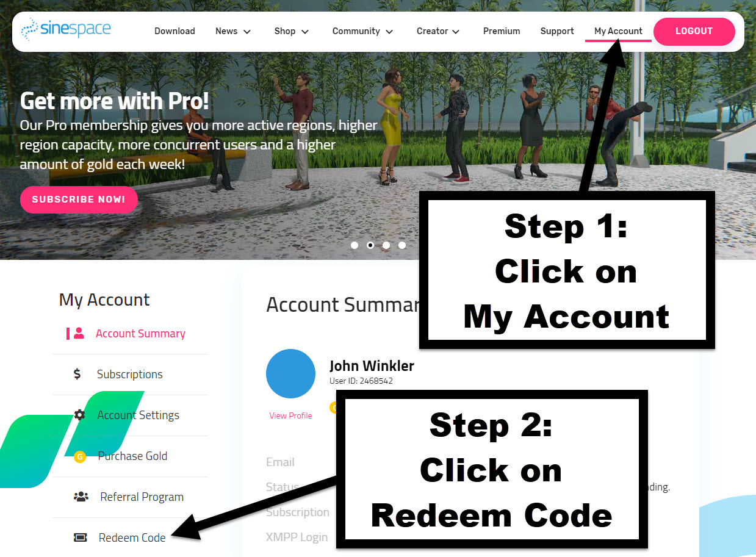Expand the News dropdown menu
The width and height of the screenshot is (756, 557).
[x=233, y=31]
